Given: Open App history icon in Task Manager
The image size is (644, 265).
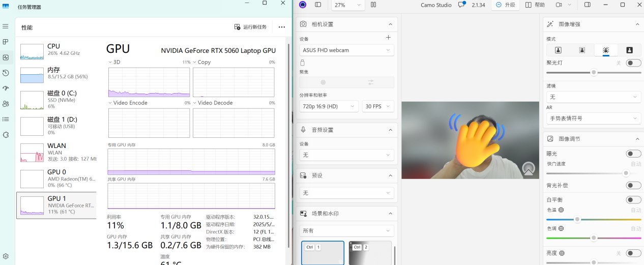Looking at the screenshot, I should click(6, 73).
